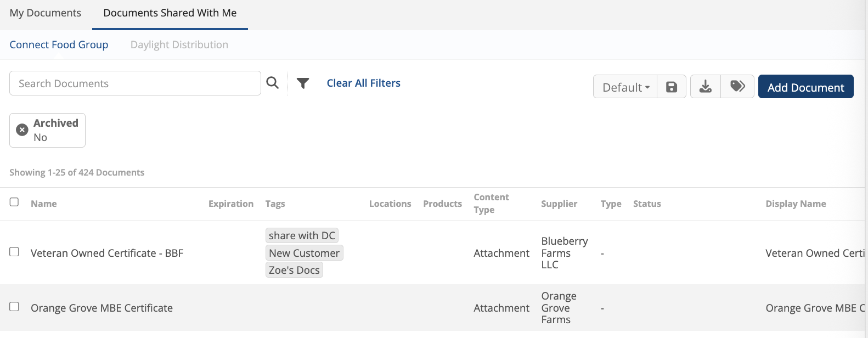The image size is (868, 338).
Task: Expand the Default view dropdown
Action: 625,87
